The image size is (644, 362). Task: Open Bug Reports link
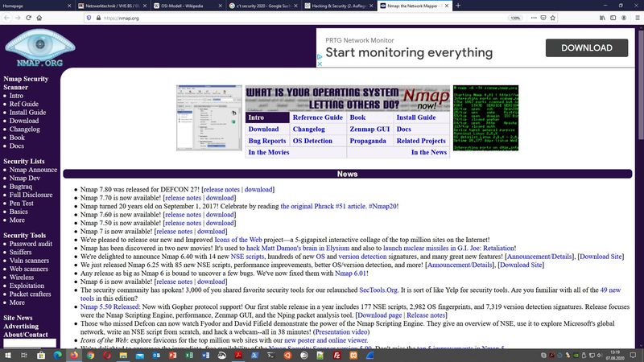tap(267, 141)
